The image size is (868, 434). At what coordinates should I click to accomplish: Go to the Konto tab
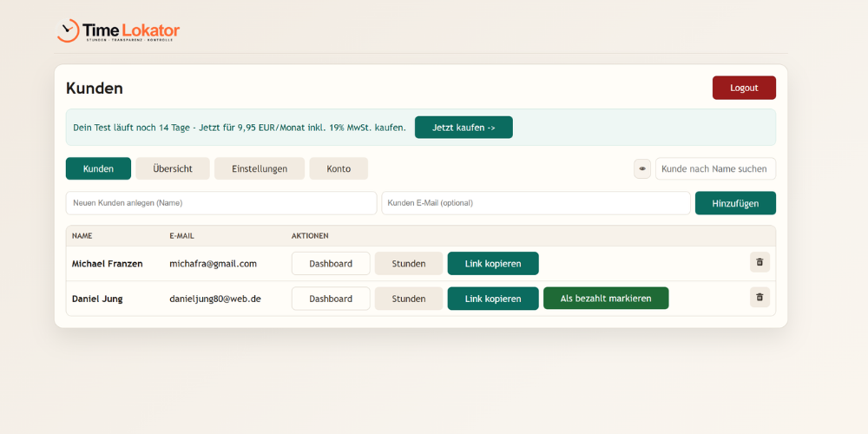point(339,168)
